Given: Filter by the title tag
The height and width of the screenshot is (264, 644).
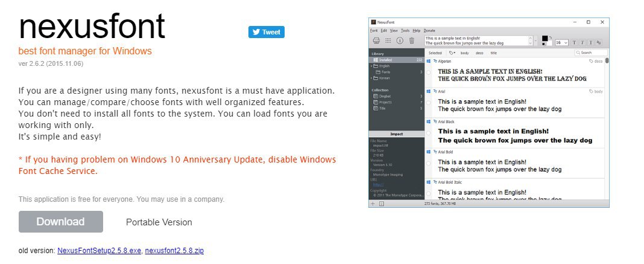Looking at the screenshot, I should [494, 53].
